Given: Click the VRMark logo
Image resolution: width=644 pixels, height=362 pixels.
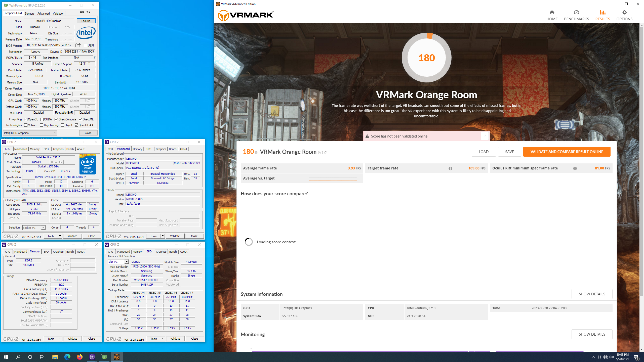Looking at the screenshot, I should 246,15.
